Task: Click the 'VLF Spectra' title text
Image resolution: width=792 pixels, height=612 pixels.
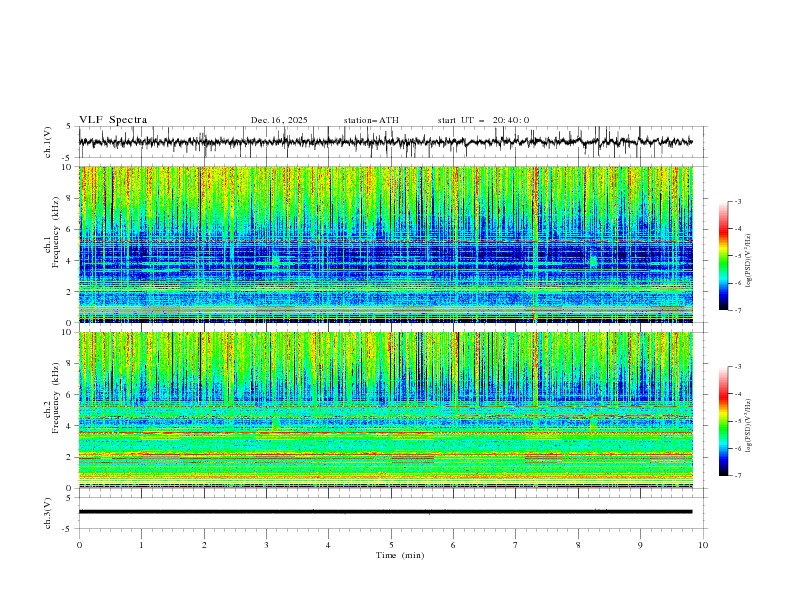Action: (x=113, y=120)
